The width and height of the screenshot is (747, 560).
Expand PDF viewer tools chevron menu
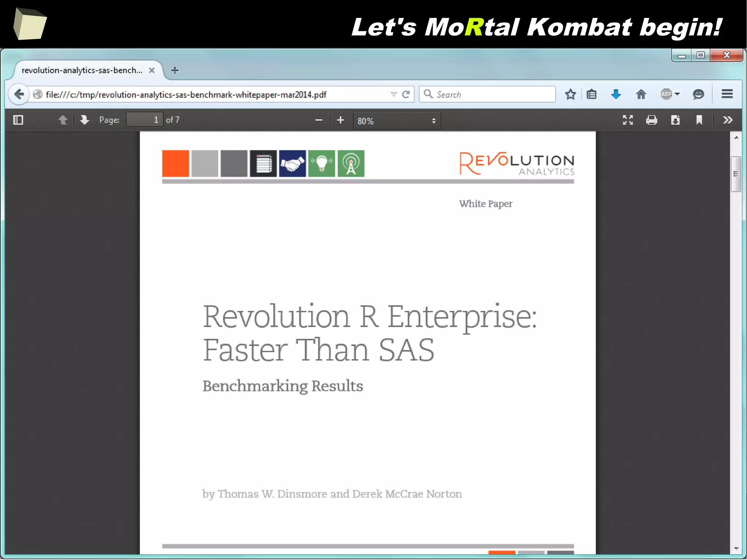[728, 120]
